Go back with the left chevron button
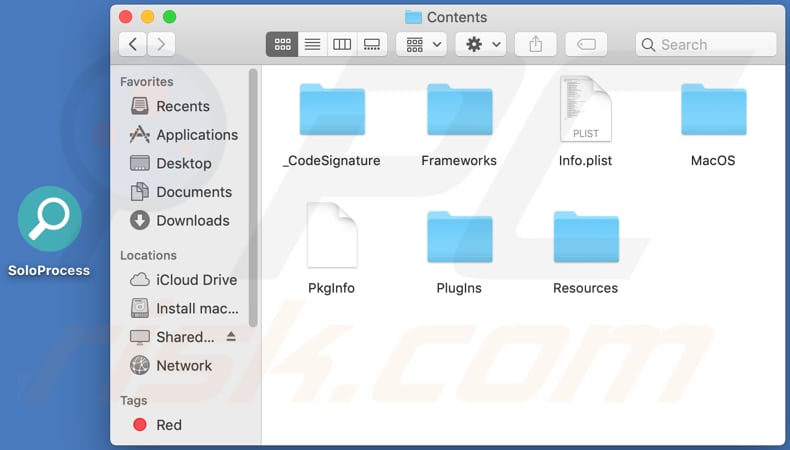The height and width of the screenshot is (450, 790). (x=133, y=44)
